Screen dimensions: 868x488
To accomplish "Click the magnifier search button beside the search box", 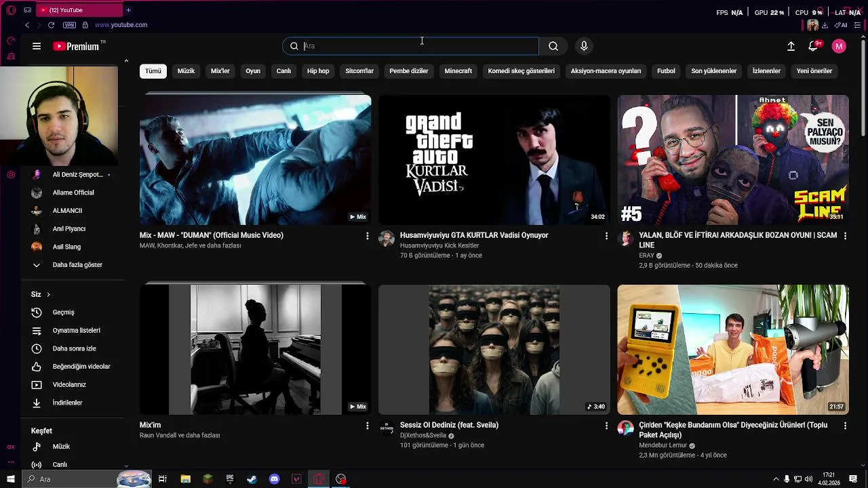I will tap(553, 46).
